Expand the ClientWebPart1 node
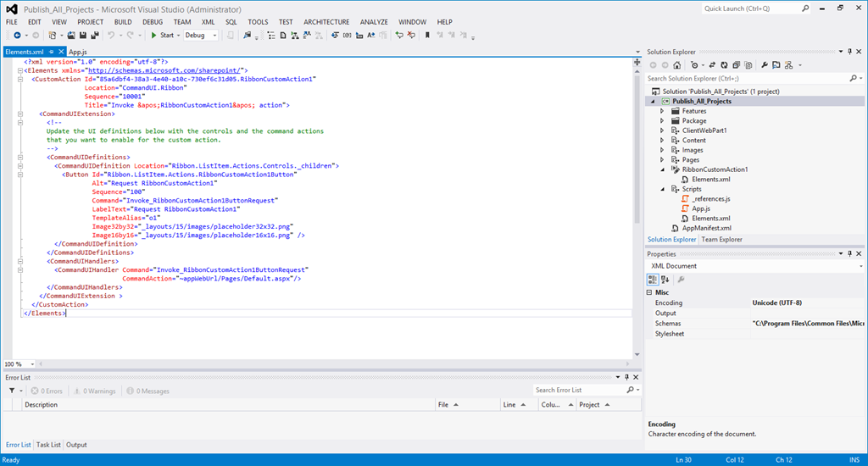The height and width of the screenshot is (466, 868). pos(662,130)
